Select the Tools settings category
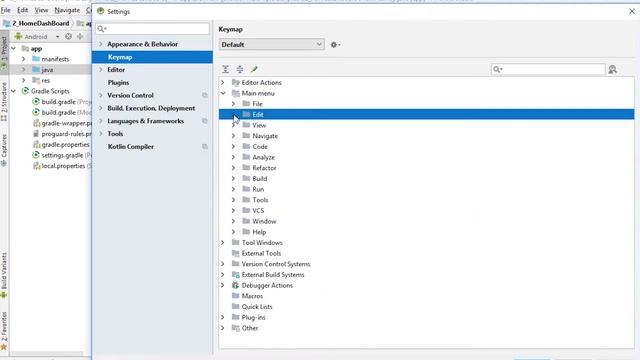This screenshot has height=360, width=640. coord(115,134)
